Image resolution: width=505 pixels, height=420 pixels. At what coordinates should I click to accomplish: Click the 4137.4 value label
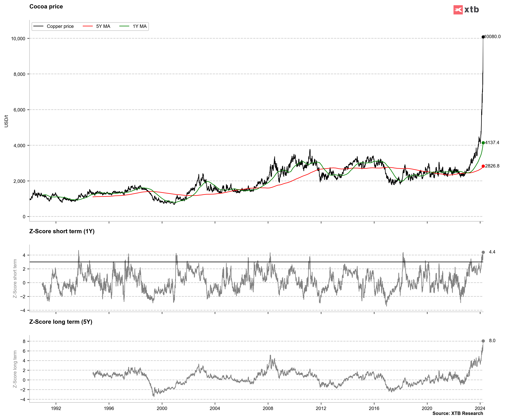(492, 142)
